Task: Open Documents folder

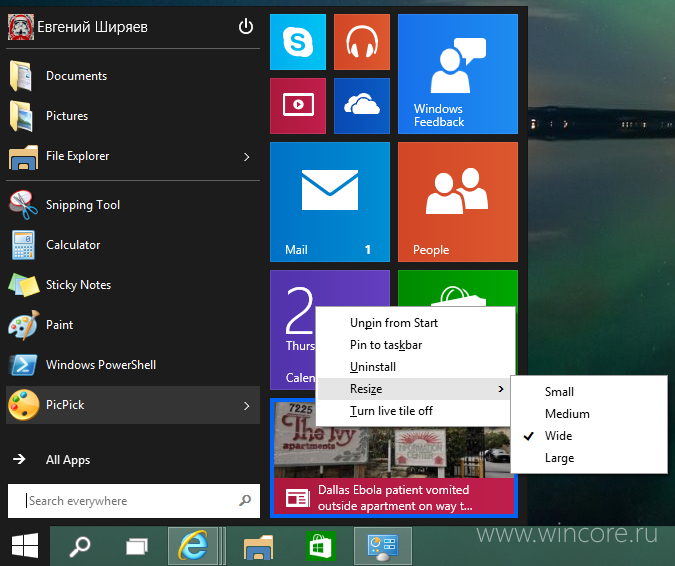Action: click(133, 76)
